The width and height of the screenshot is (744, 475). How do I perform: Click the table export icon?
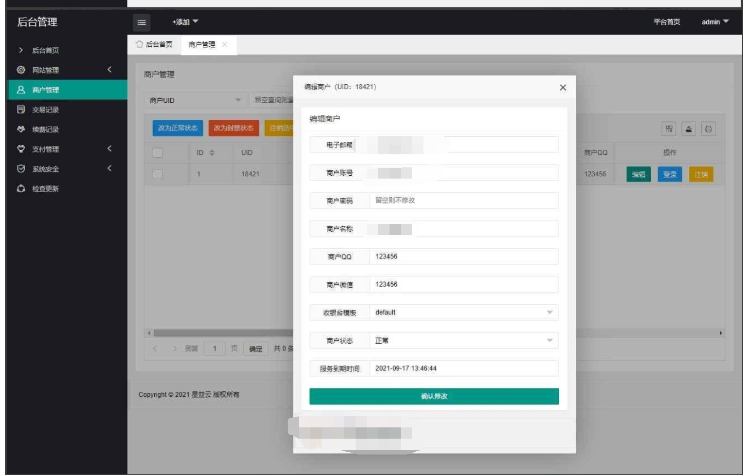pyautogui.click(x=689, y=129)
